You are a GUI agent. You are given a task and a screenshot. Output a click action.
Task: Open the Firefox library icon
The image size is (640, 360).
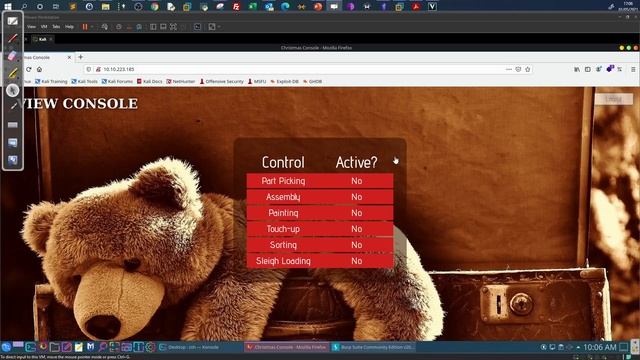(x=577, y=69)
